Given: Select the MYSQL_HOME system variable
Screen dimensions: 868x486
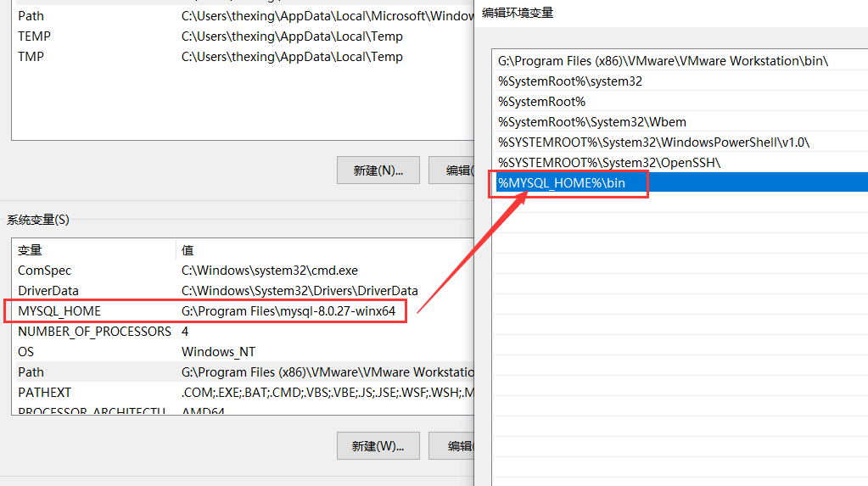Looking at the screenshot, I should click(243, 311).
